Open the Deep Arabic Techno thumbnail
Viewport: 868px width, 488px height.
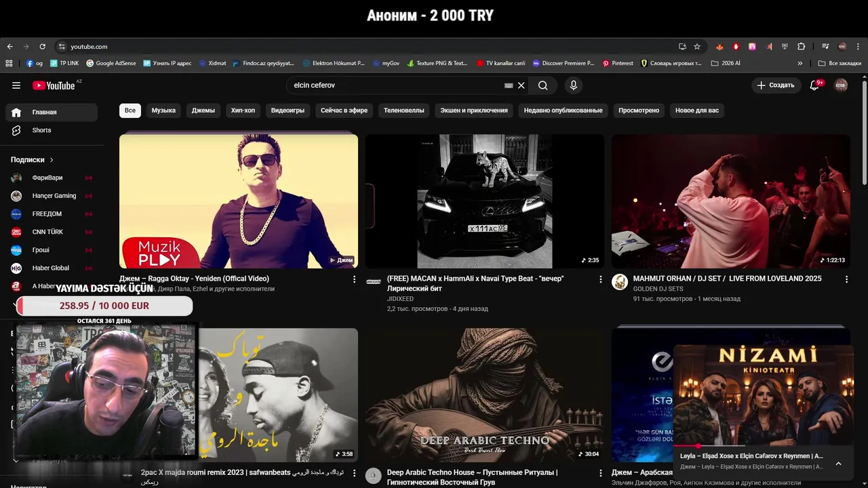484,395
